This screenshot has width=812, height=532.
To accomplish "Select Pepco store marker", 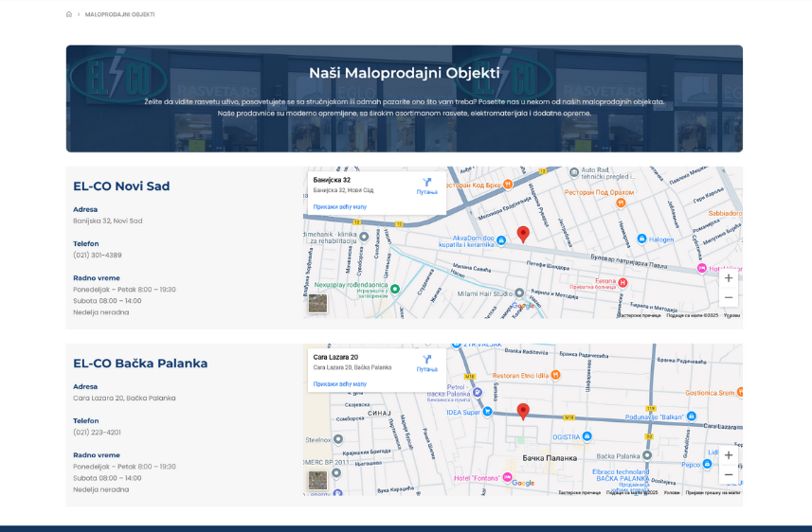I will 708,464.
